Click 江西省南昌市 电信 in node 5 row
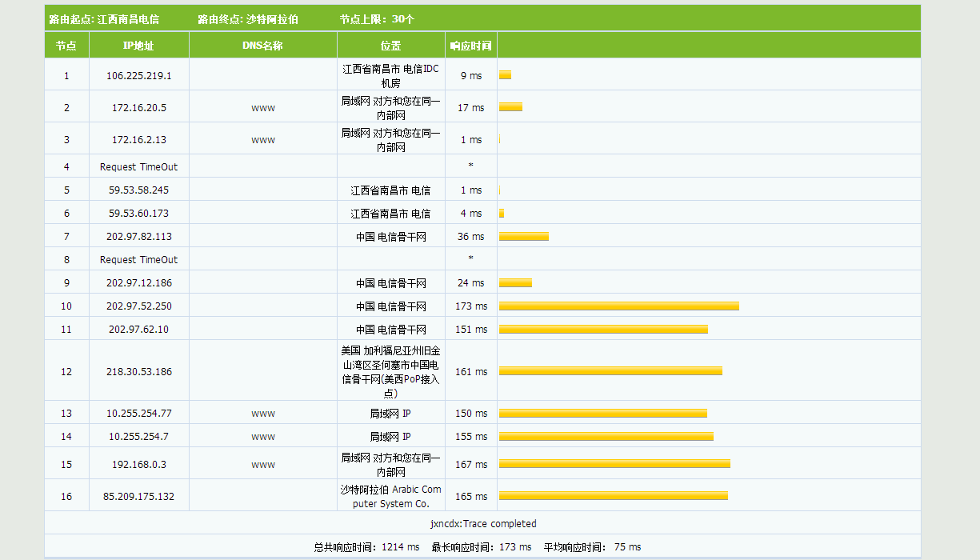The height and width of the screenshot is (560, 980). (x=390, y=190)
